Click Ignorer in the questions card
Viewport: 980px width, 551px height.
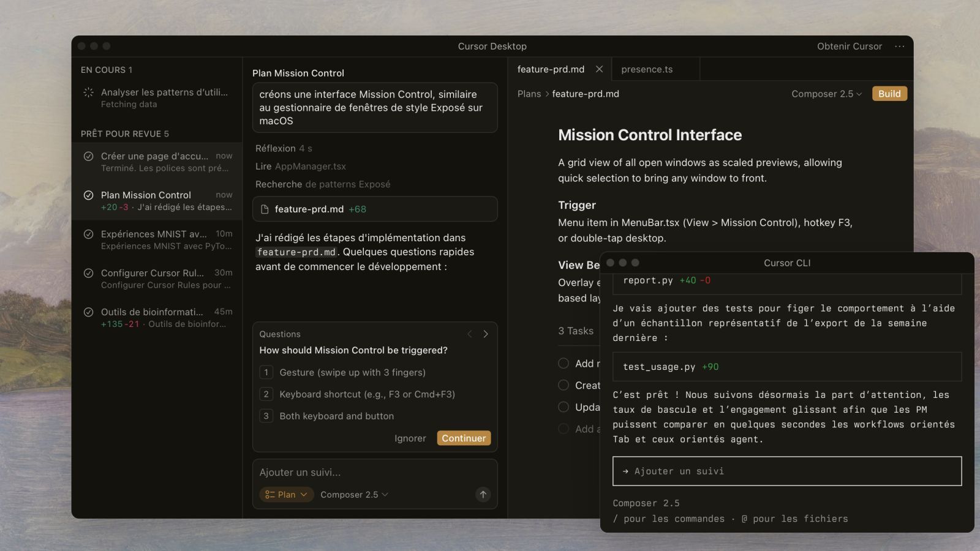click(410, 438)
